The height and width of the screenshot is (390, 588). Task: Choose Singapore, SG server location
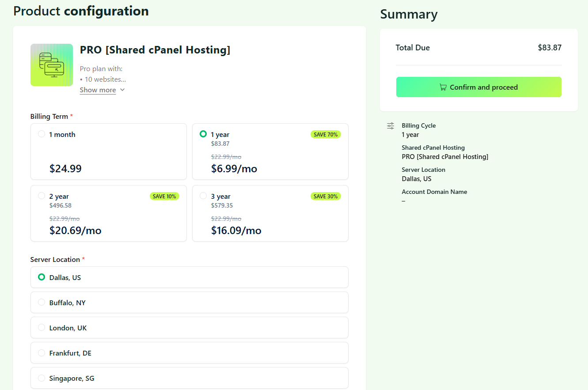190,378
